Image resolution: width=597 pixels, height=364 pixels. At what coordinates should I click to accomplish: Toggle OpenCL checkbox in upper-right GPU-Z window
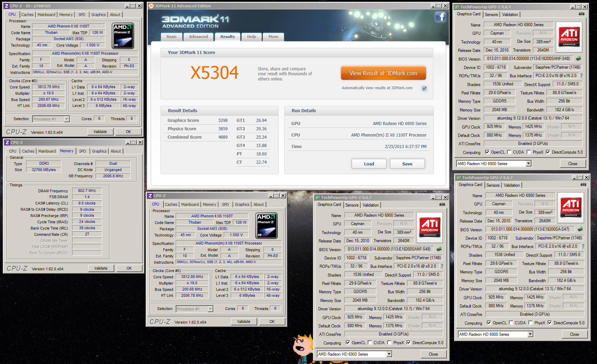(x=487, y=152)
